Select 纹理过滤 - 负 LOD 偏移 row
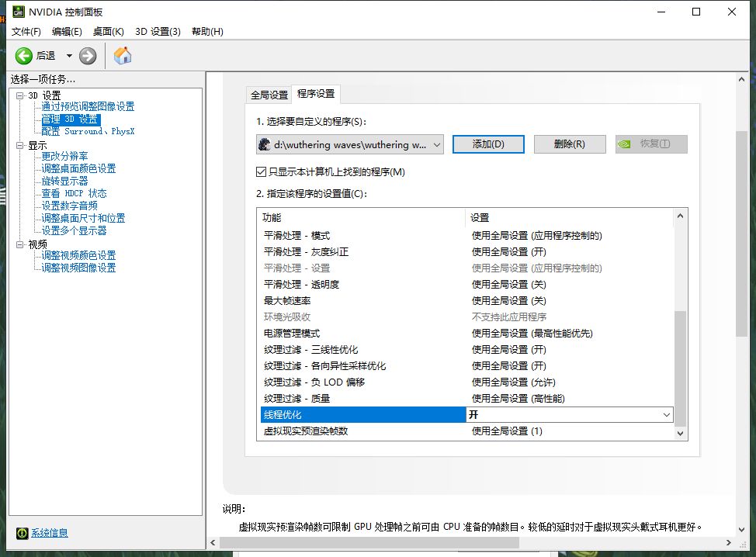756x557 pixels. pyautogui.click(x=465, y=382)
